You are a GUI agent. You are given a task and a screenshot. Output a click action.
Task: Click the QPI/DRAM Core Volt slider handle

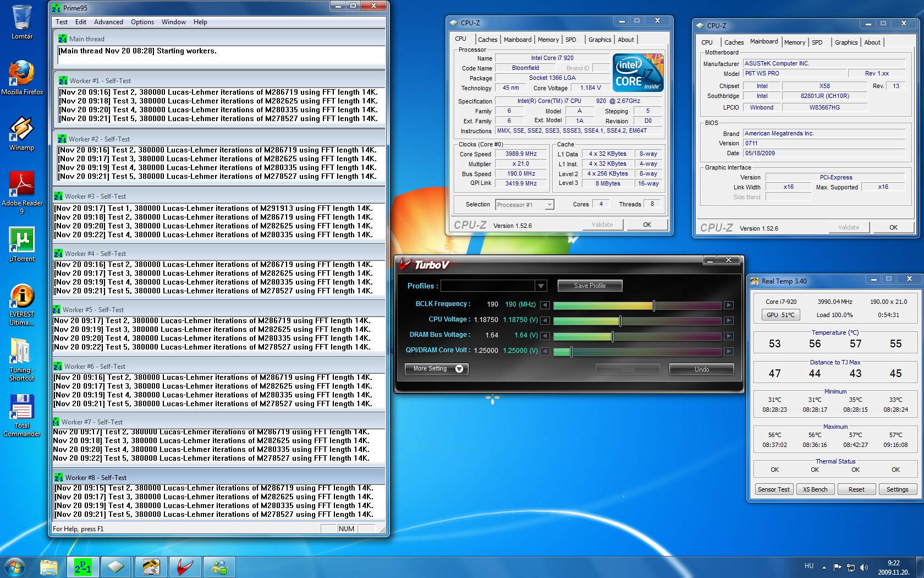571,352
